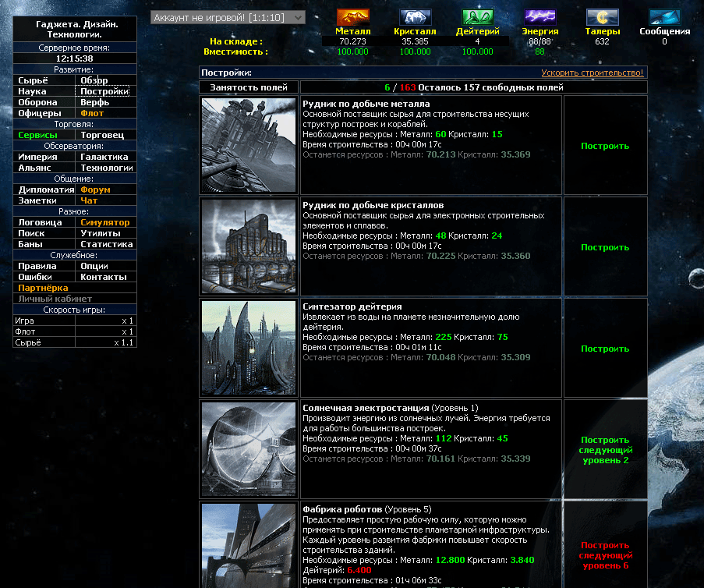This screenshot has height=588, width=704.
Task: Click the Energy lightning icon
Action: tap(539, 17)
